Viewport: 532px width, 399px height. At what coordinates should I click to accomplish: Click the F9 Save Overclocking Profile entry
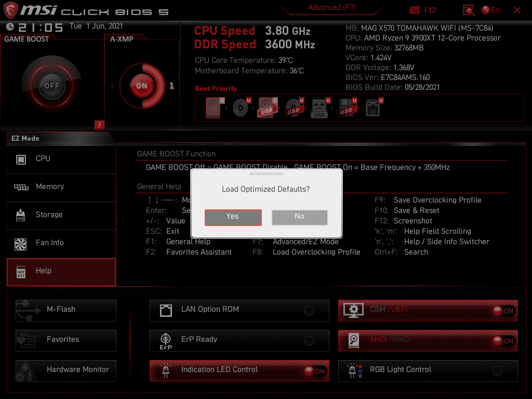tap(428, 200)
